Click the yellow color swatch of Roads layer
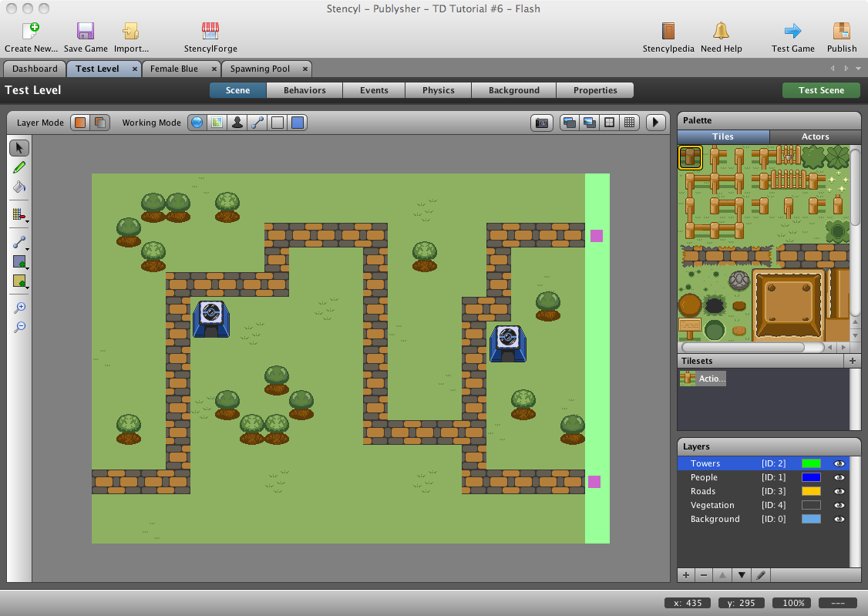 [x=811, y=491]
